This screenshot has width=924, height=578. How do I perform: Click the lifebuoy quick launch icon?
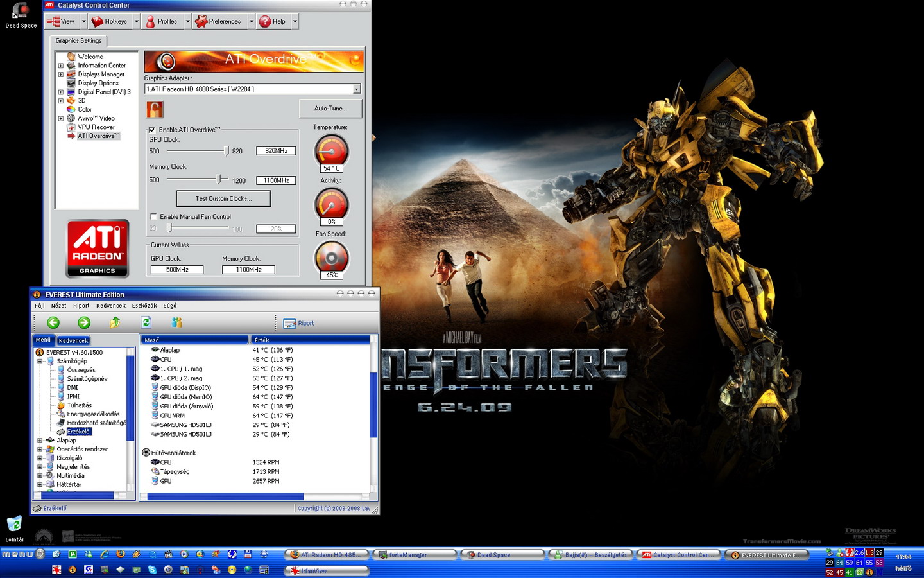(x=264, y=554)
